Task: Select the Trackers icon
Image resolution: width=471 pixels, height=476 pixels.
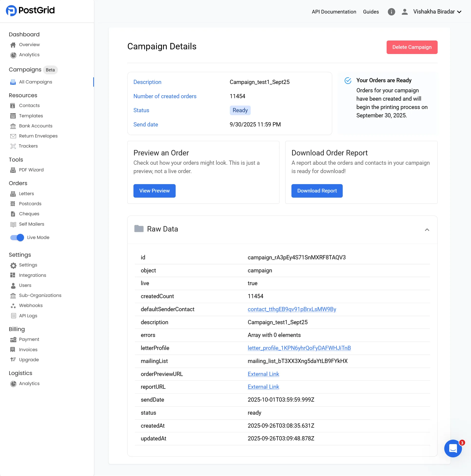Action: pyautogui.click(x=13, y=146)
